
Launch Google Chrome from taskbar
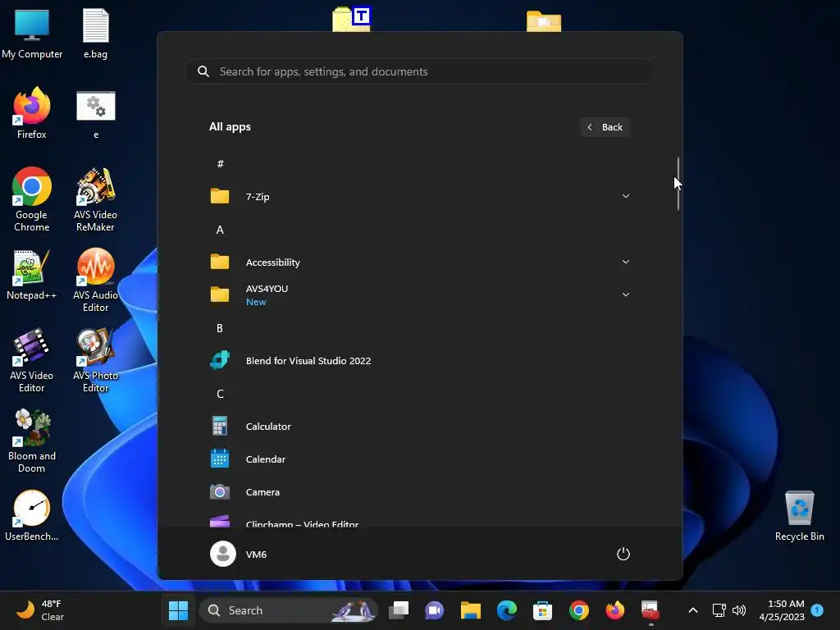(578, 610)
